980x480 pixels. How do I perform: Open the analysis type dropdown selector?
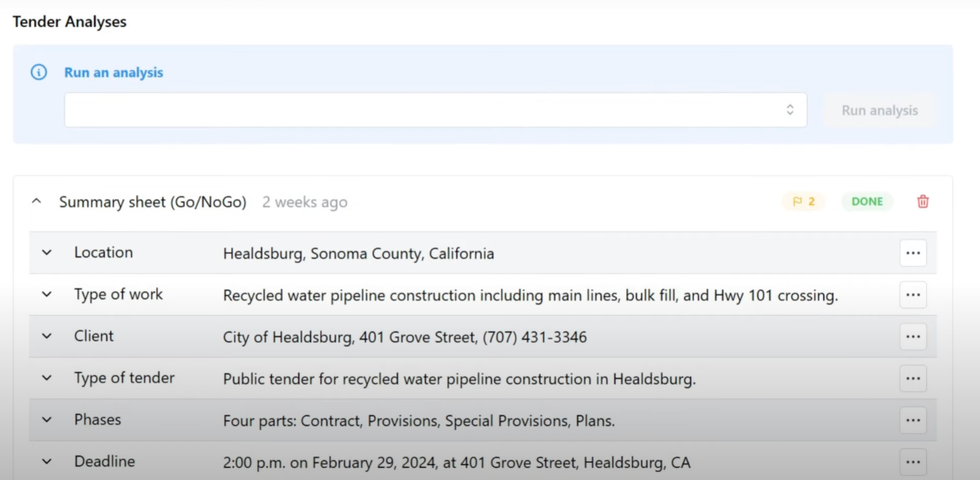tap(435, 110)
